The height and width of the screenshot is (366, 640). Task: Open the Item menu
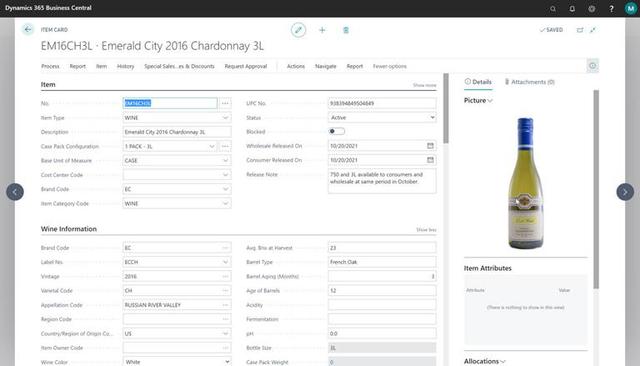pos(101,66)
